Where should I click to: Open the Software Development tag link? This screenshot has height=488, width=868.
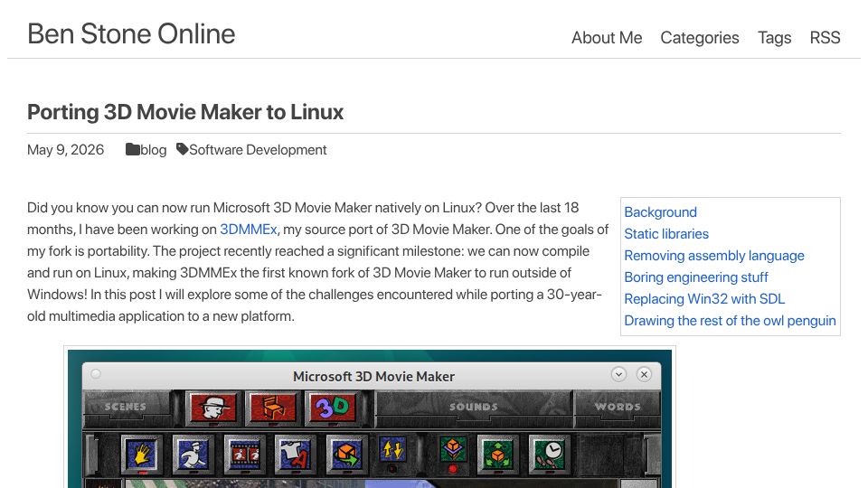pos(258,150)
